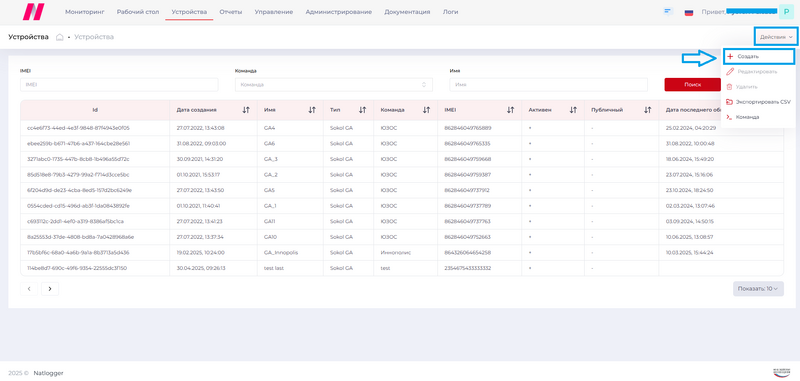Sort by Дата создания column arrows
The width and height of the screenshot is (800, 381).
246,110
